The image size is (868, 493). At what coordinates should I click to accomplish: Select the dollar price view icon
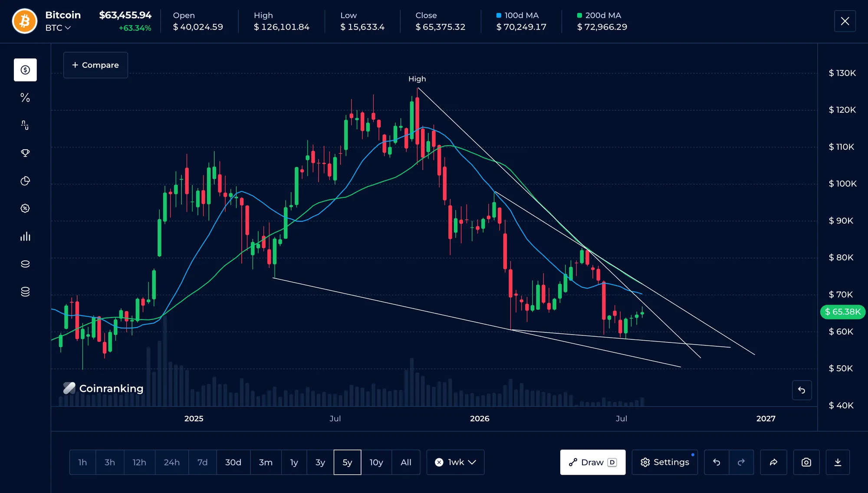point(25,70)
